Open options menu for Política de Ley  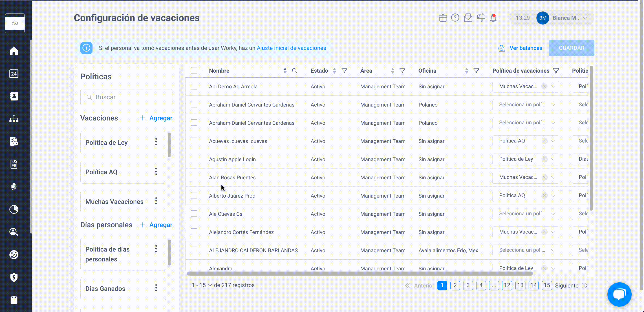click(x=156, y=142)
